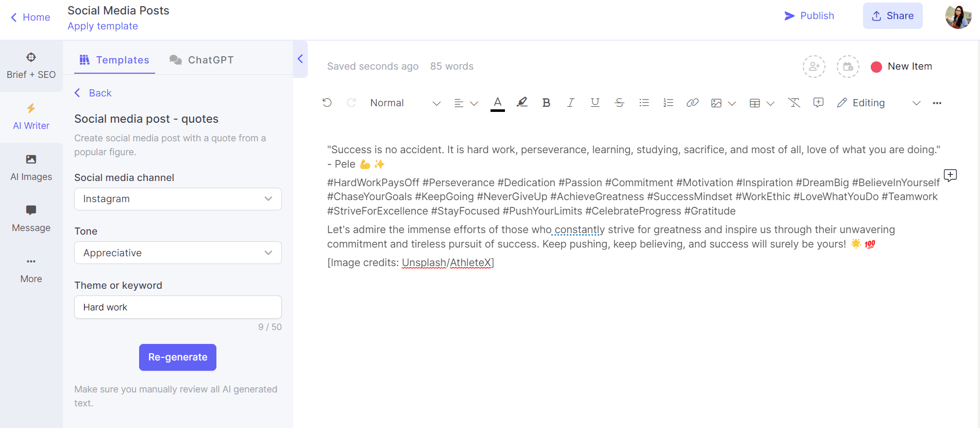Open the Editing mode dropdown
Viewport: 980px width, 428px height.
pos(878,103)
